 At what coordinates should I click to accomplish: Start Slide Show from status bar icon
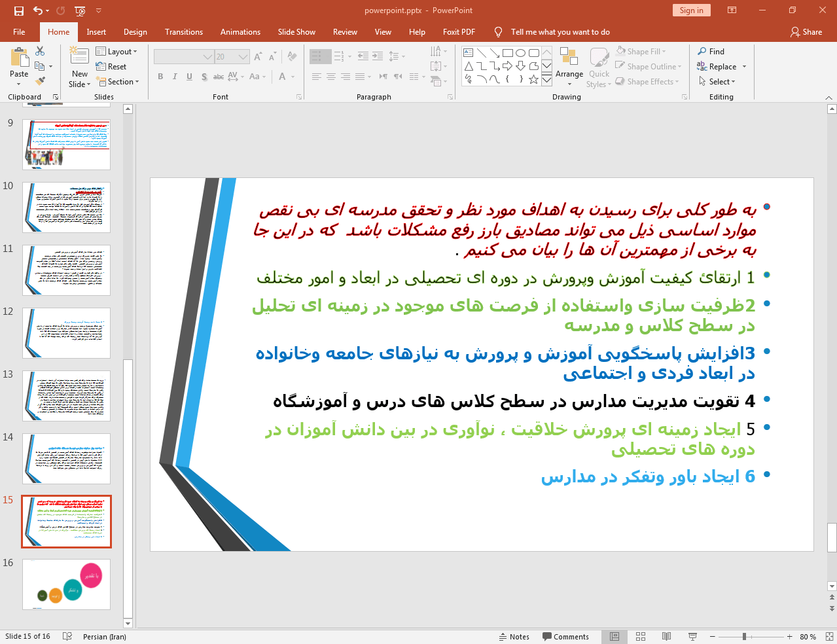click(x=692, y=637)
